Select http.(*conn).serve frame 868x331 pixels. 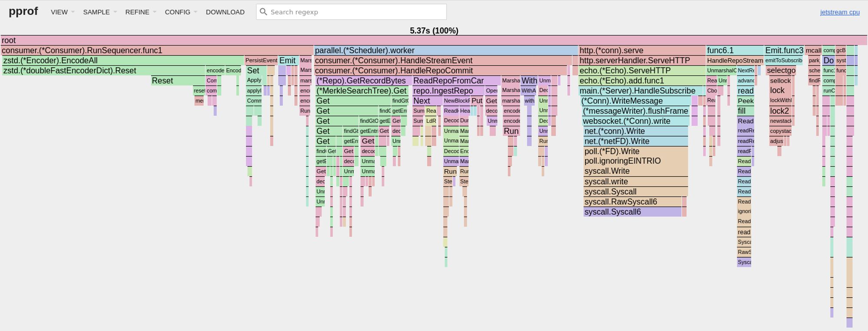tap(642, 50)
